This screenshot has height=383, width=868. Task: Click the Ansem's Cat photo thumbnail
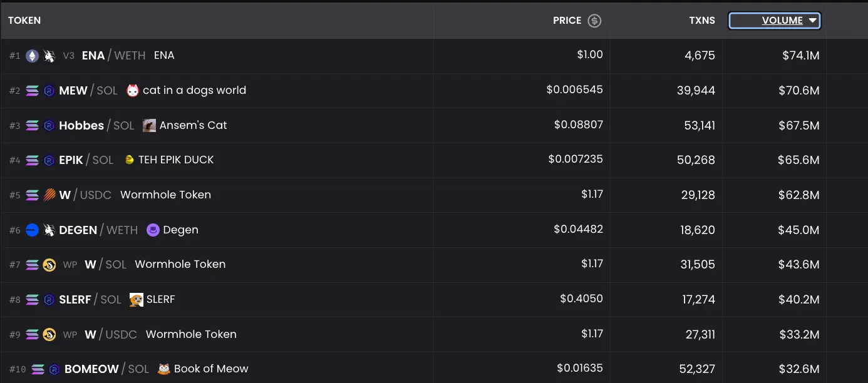[x=149, y=125]
